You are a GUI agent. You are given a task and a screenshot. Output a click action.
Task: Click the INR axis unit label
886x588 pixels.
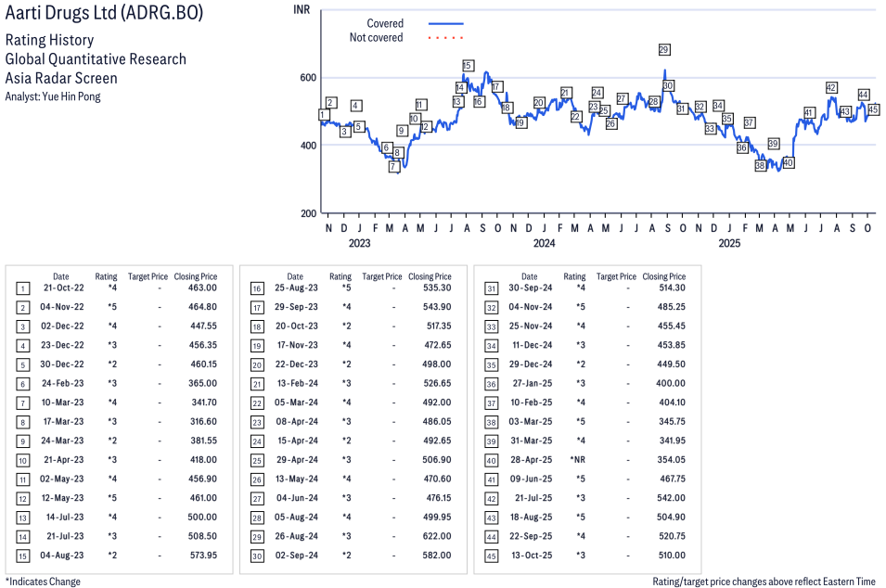302,9
